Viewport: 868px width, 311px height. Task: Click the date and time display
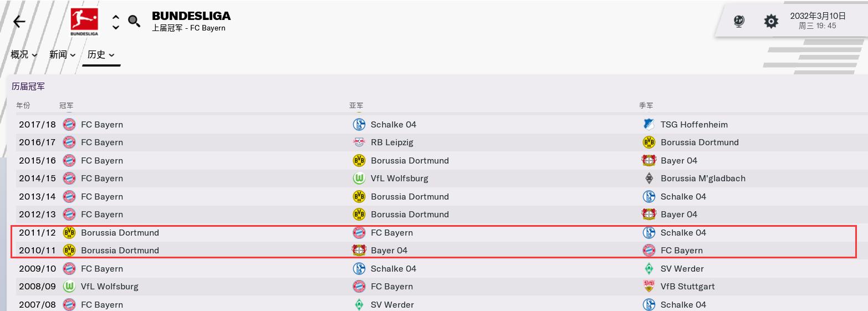pyautogui.click(x=817, y=21)
